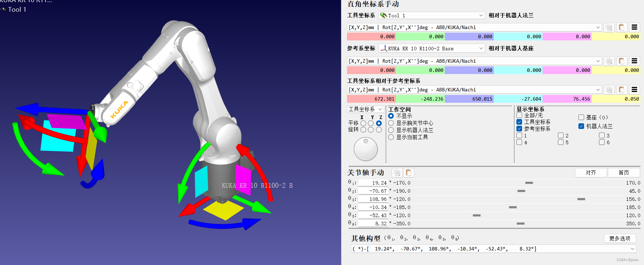Open the options menu icon on the tool-to-reference row

coord(634,90)
